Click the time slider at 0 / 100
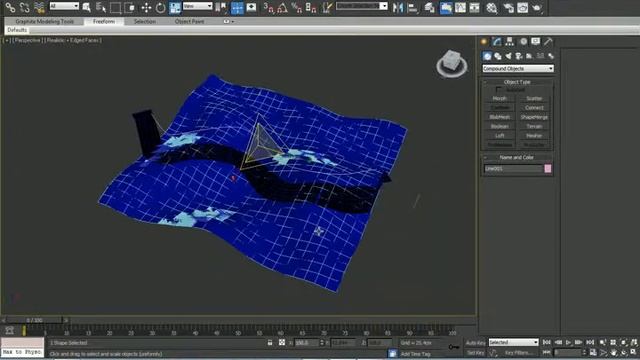The image size is (640, 360). [x=34, y=320]
